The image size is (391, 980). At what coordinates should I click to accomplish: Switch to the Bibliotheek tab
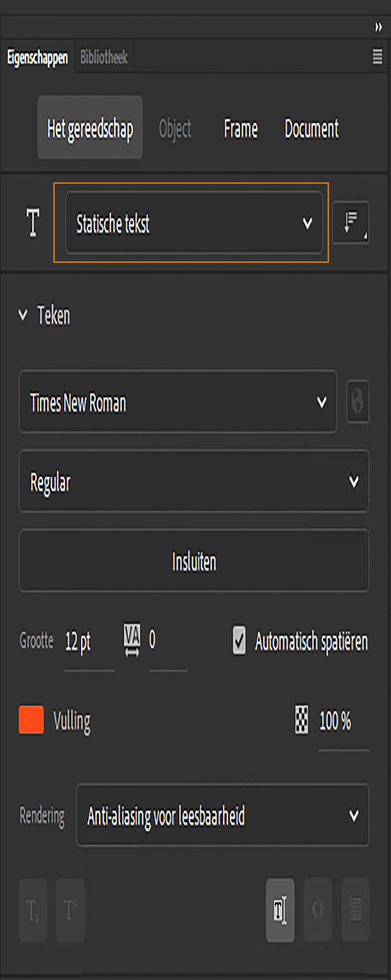point(103,57)
